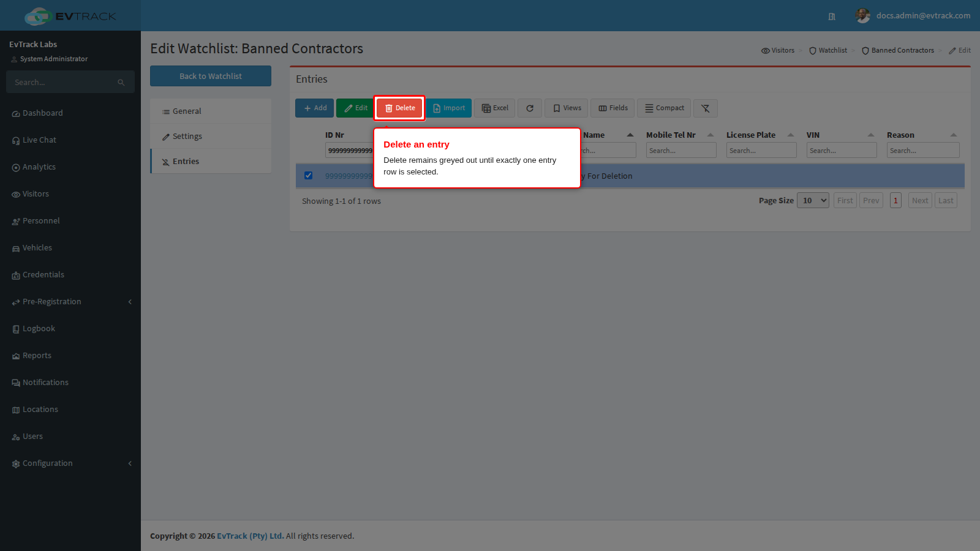Click the refresh icon in Entries toolbar

530,108
